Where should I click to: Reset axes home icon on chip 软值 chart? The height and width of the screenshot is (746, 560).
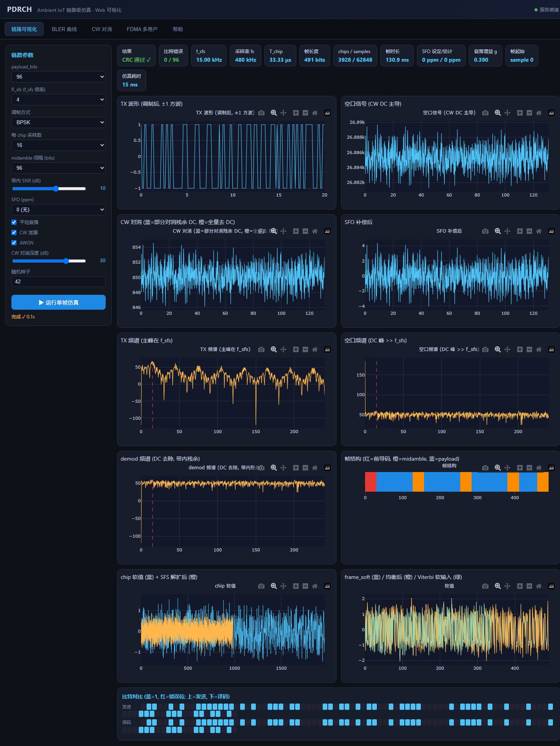tap(315, 586)
